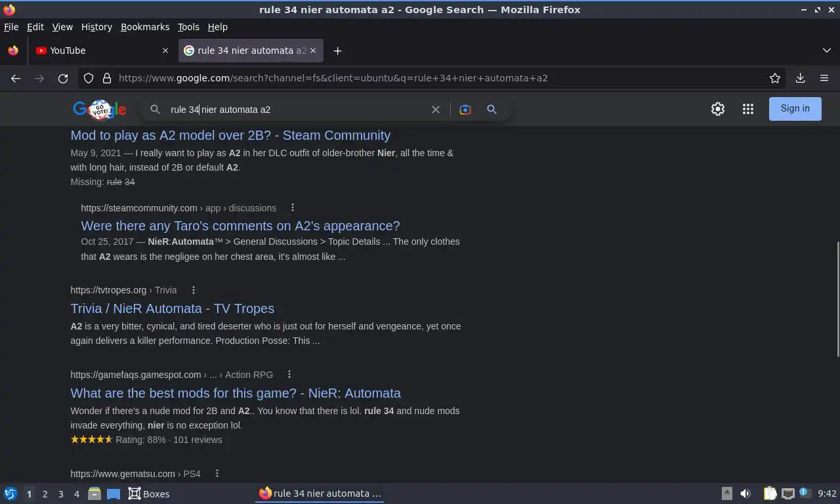Screen dimensions: 840x504
Task: Click inside the Google search query field
Action: [295, 110]
